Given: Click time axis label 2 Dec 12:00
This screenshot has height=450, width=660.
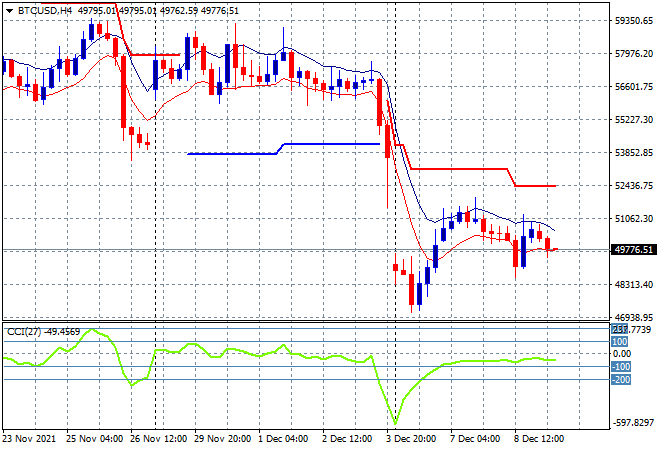Looking at the screenshot, I should (347, 438).
